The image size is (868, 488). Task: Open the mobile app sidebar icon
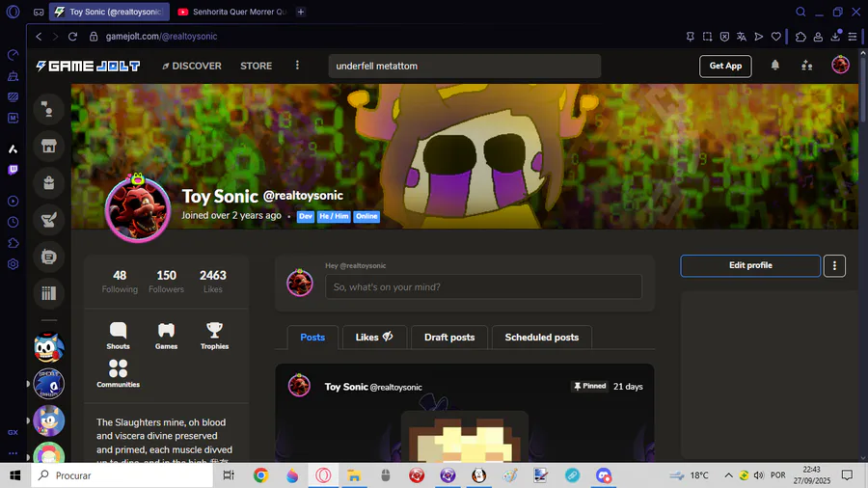point(49,257)
